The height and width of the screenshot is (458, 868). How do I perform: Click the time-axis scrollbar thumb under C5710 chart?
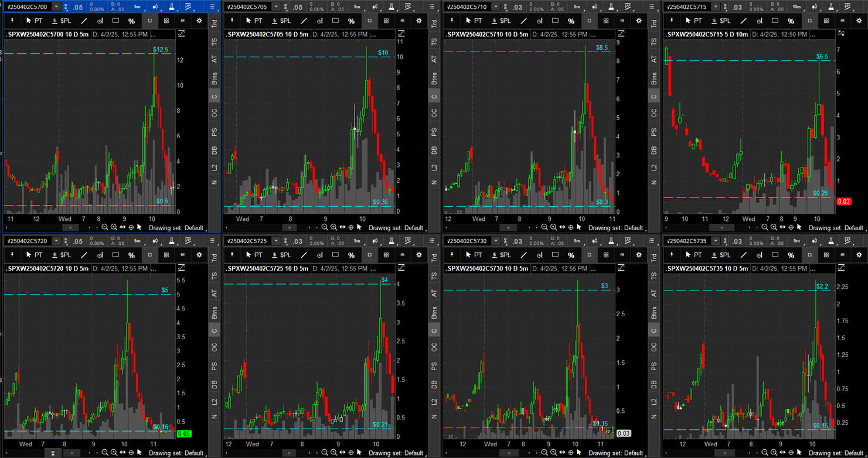509,227
